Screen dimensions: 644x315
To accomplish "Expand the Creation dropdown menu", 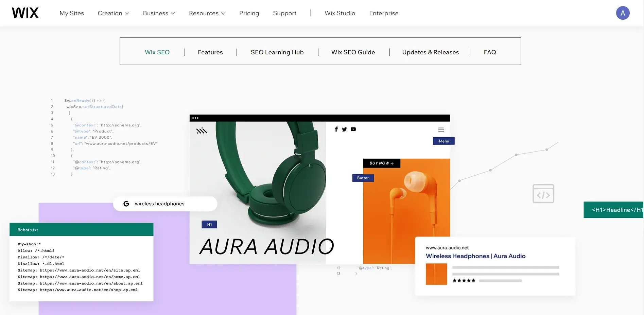I will click(113, 13).
